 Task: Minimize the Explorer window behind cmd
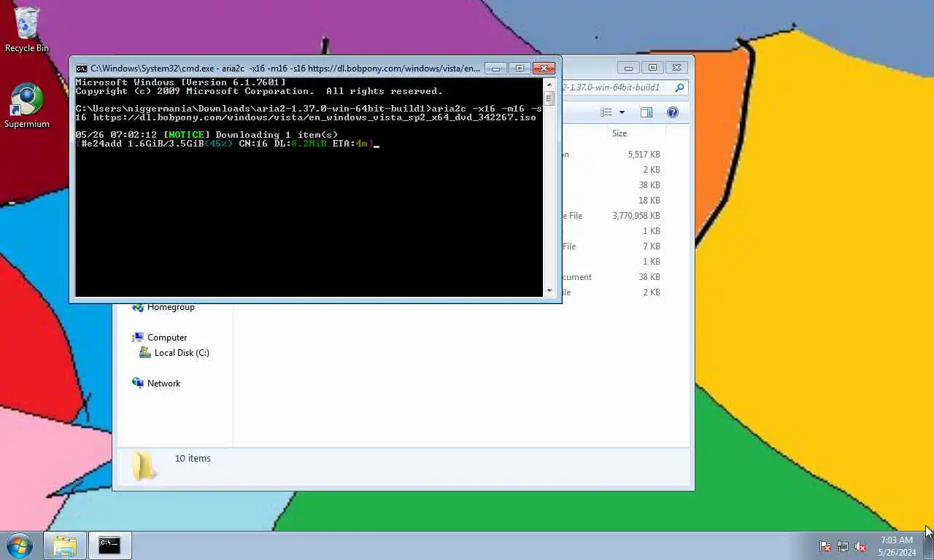(628, 68)
